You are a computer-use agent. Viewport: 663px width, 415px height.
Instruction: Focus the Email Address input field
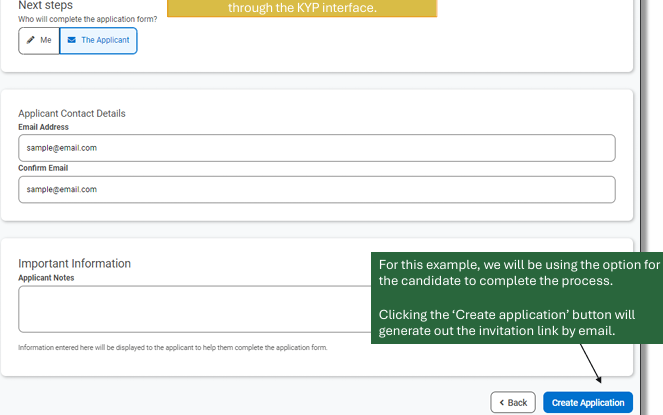317,148
